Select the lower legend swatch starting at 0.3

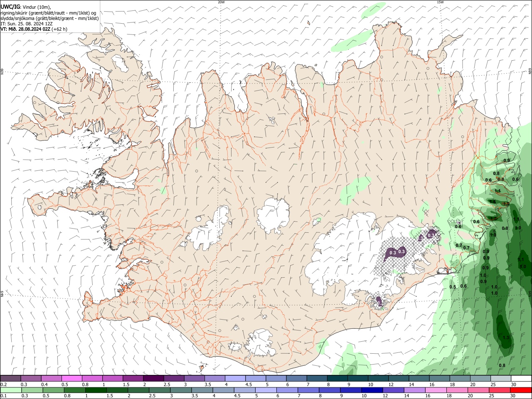(x=32, y=390)
